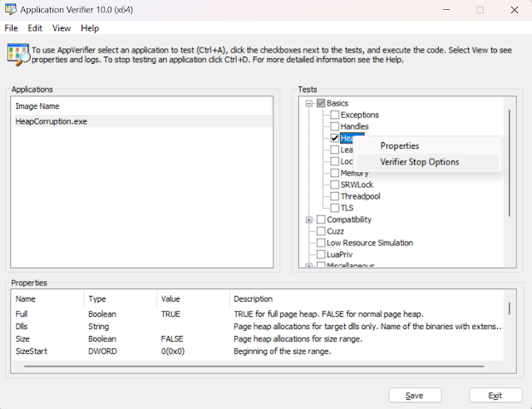Select the Dlls property row
532x409 pixels.
[258, 327]
